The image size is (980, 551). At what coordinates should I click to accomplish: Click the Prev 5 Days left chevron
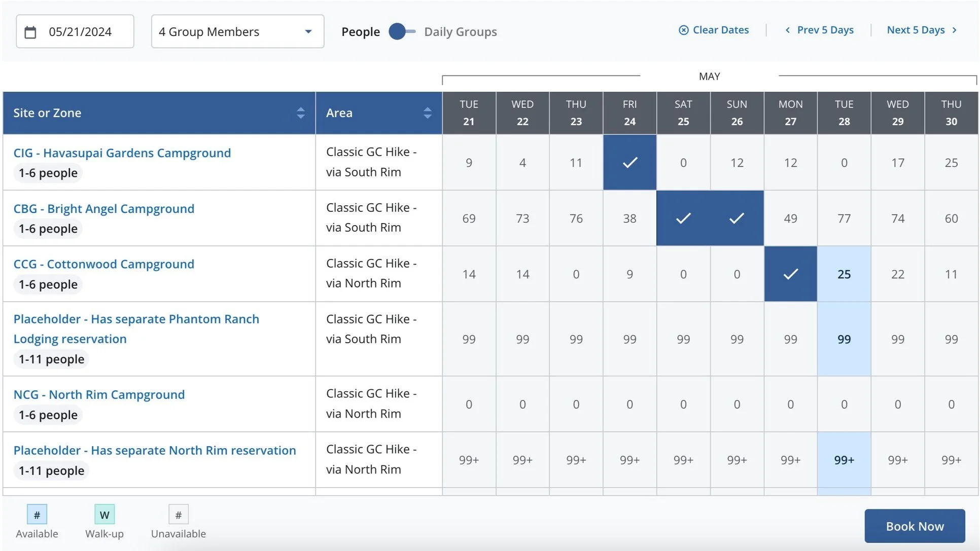(x=787, y=30)
